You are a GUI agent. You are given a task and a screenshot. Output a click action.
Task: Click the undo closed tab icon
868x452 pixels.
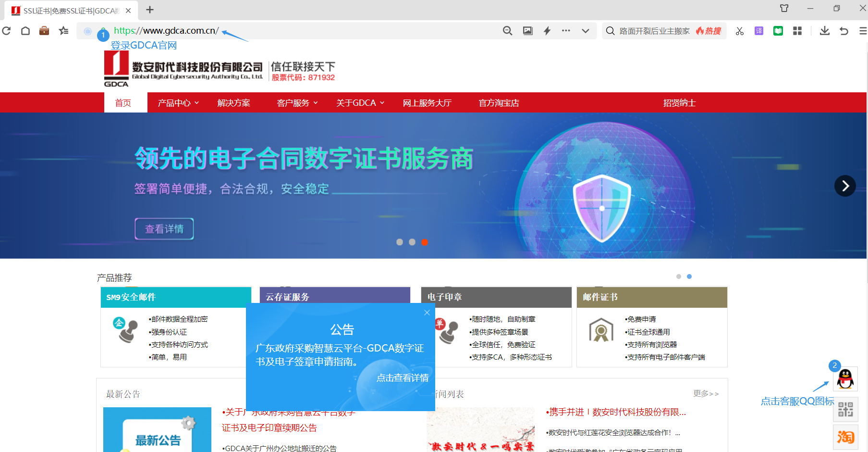click(x=844, y=31)
